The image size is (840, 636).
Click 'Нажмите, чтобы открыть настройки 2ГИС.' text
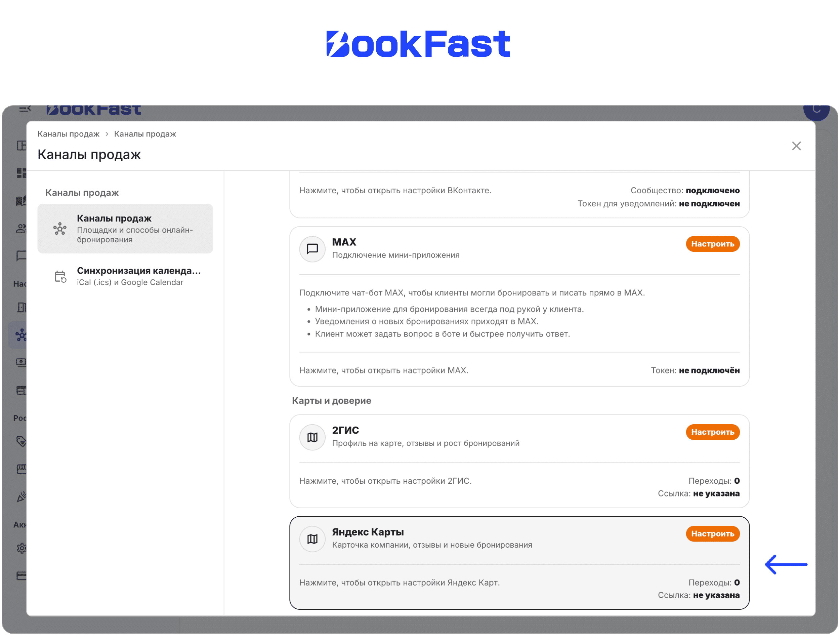385,481
